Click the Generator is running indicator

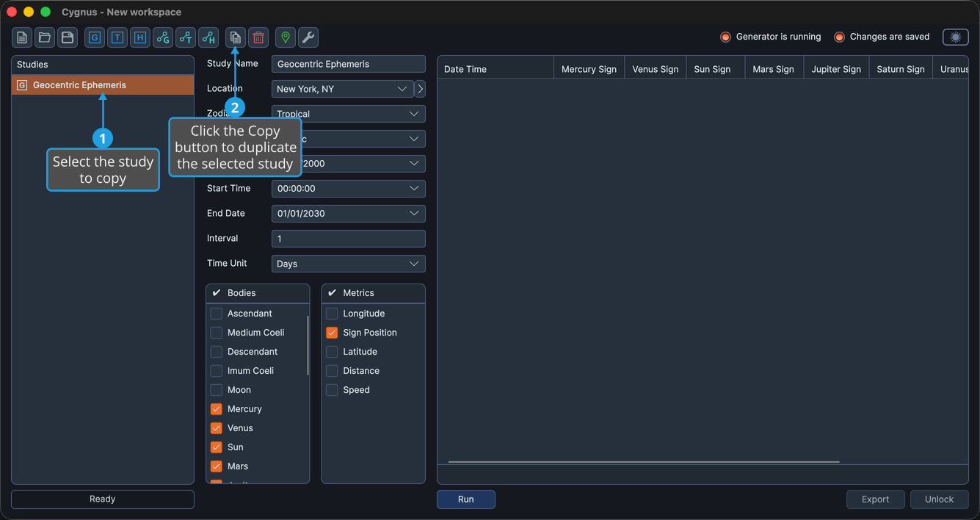tap(771, 37)
